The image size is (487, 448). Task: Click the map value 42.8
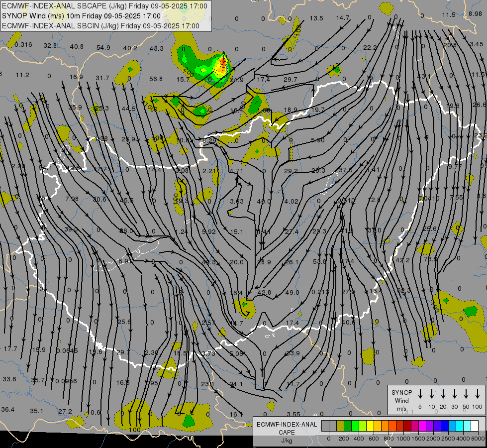coord(264,293)
